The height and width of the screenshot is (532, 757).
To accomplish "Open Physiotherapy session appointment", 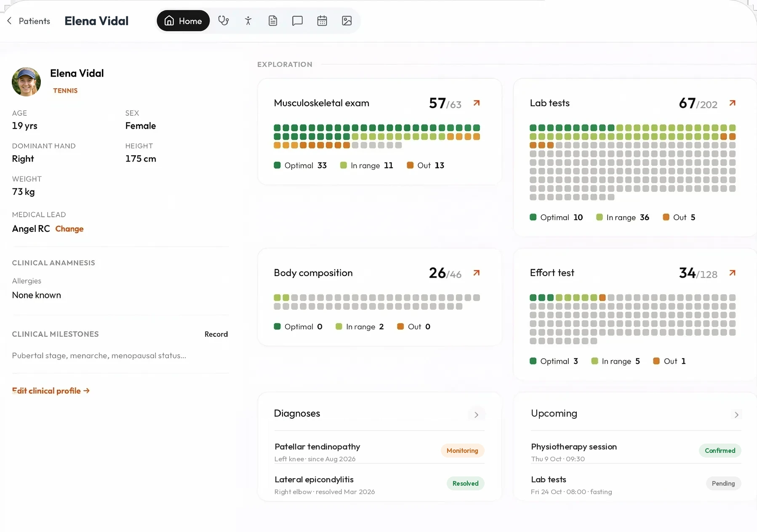I will tap(636, 452).
